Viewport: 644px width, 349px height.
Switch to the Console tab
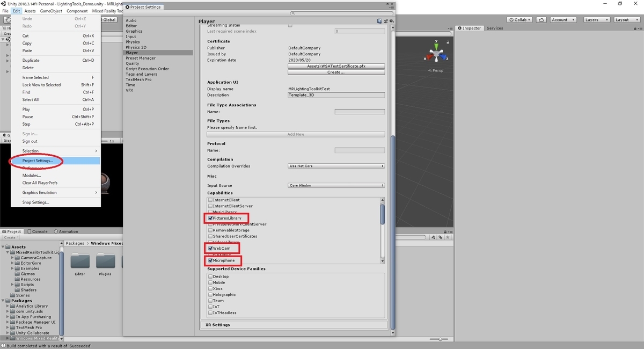click(x=37, y=231)
